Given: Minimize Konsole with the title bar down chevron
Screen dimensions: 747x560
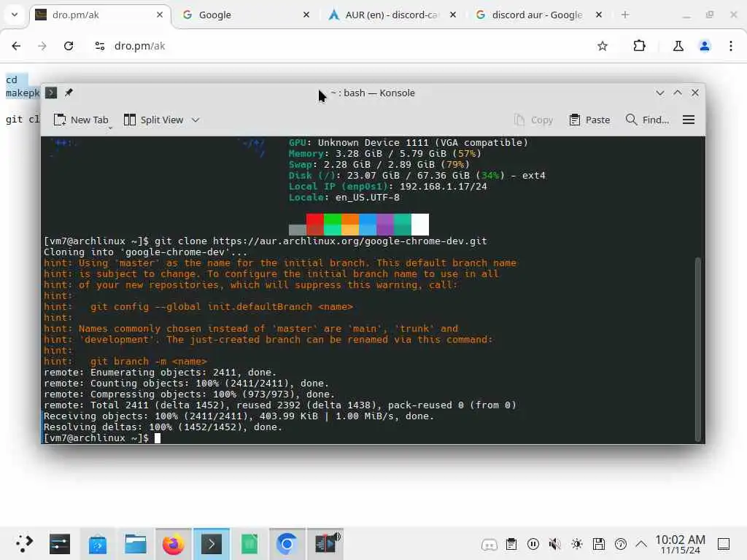Looking at the screenshot, I should click(x=659, y=93).
